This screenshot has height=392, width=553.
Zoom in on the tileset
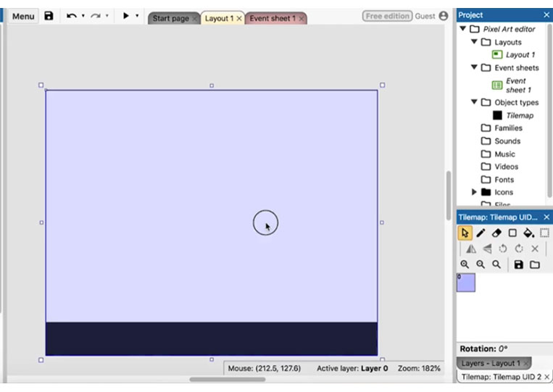[x=465, y=264]
